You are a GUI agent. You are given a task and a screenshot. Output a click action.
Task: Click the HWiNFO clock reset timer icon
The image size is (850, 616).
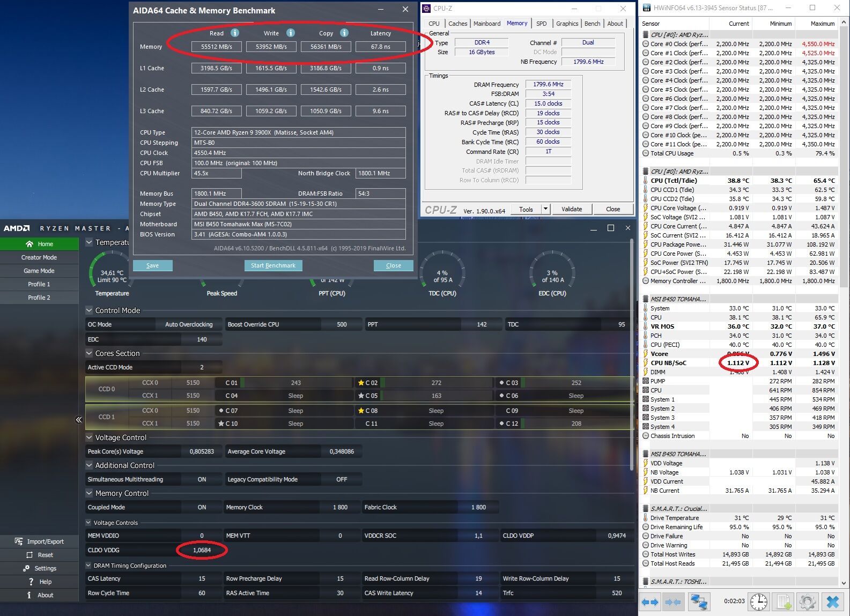coord(758,602)
